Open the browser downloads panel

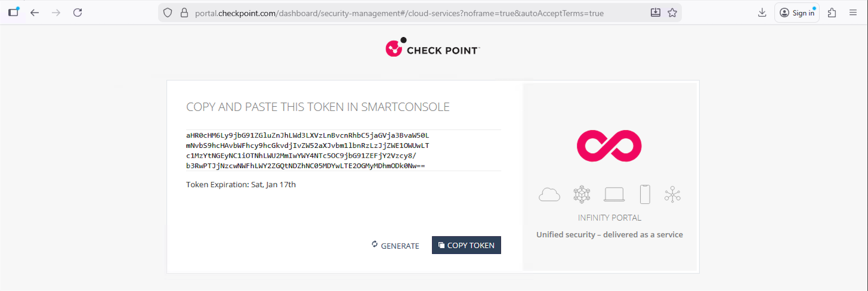pyautogui.click(x=762, y=13)
